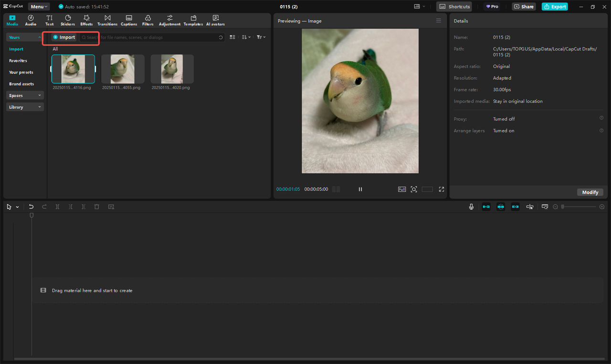Viewport: 611px width, 364px height.
Task: Click the Export button
Action: [x=555, y=7]
